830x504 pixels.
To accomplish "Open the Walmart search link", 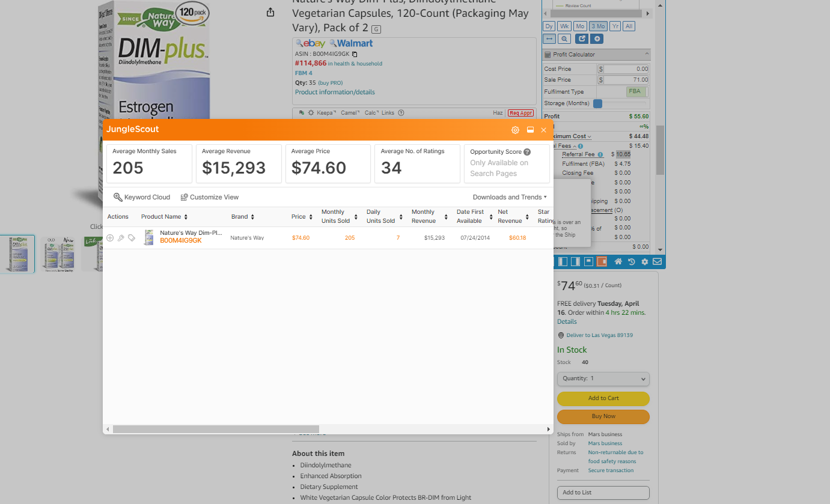I will click(x=351, y=43).
